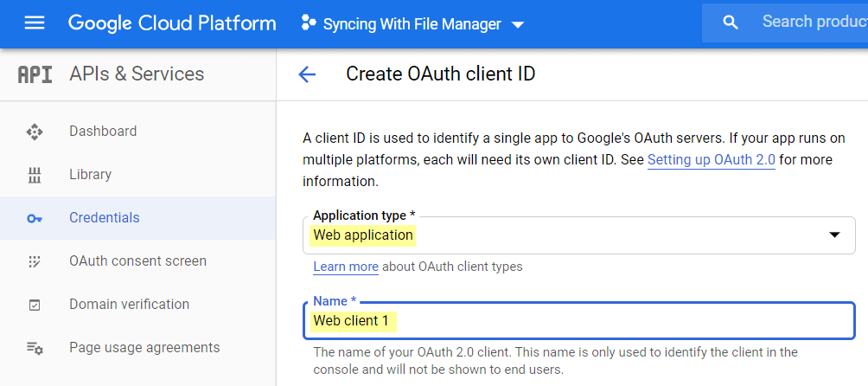The width and height of the screenshot is (868, 386).
Task: Click the back arrow beside Create OAuth client ID
Action: pyautogui.click(x=307, y=74)
